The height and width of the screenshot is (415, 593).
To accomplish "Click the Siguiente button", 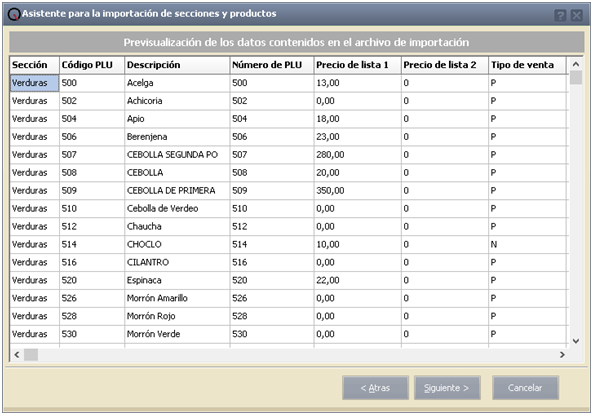I will tap(447, 388).
